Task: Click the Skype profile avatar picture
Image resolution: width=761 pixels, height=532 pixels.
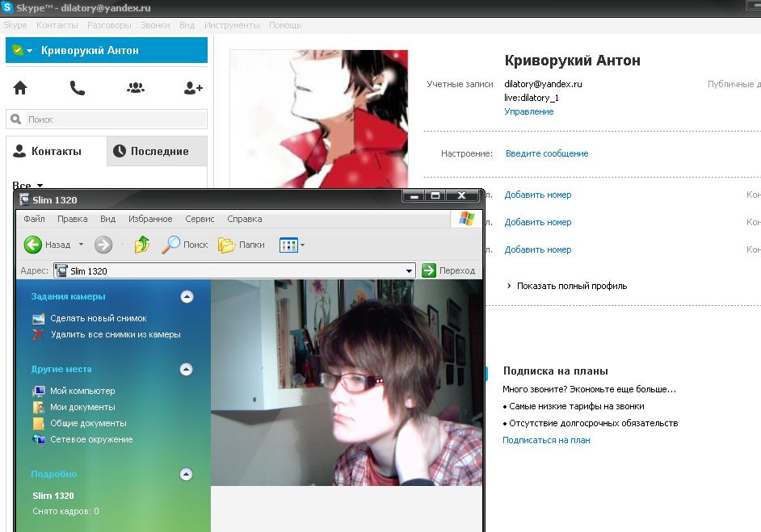Action: click(318, 119)
